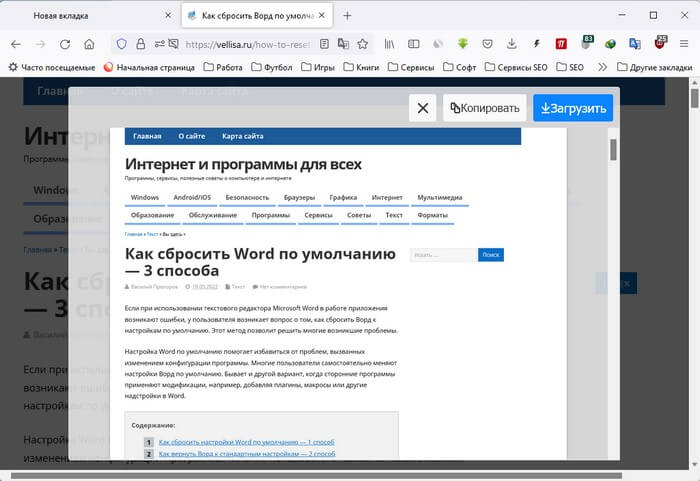Viewport: 700px width, 481px height.
Task: Click the lightning bolt extension icon
Action: [x=537, y=44]
